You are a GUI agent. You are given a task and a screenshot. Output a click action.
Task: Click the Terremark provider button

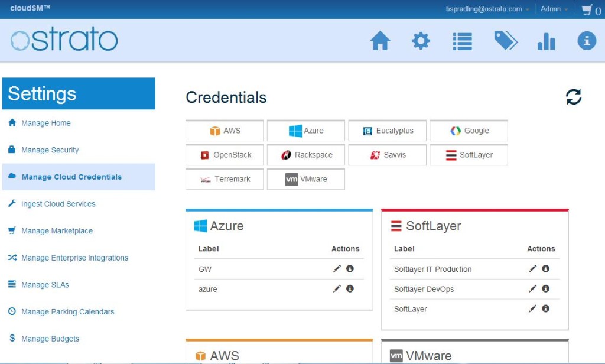[x=225, y=179]
